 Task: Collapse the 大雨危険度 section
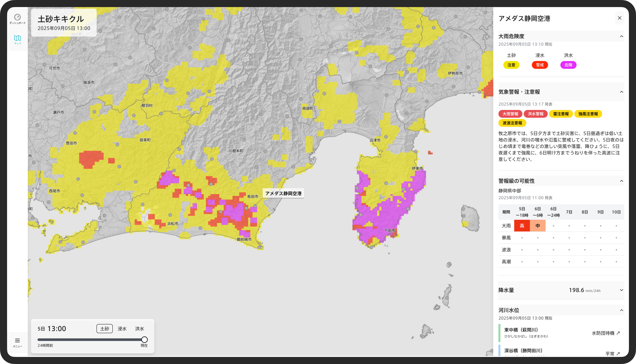tap(621, 36)
